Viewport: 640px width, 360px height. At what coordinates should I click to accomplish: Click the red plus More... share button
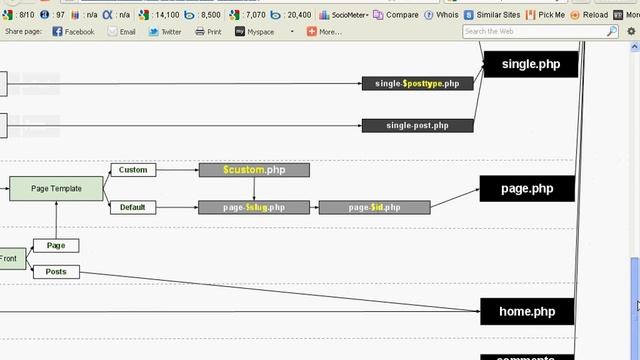pos(324,32)
